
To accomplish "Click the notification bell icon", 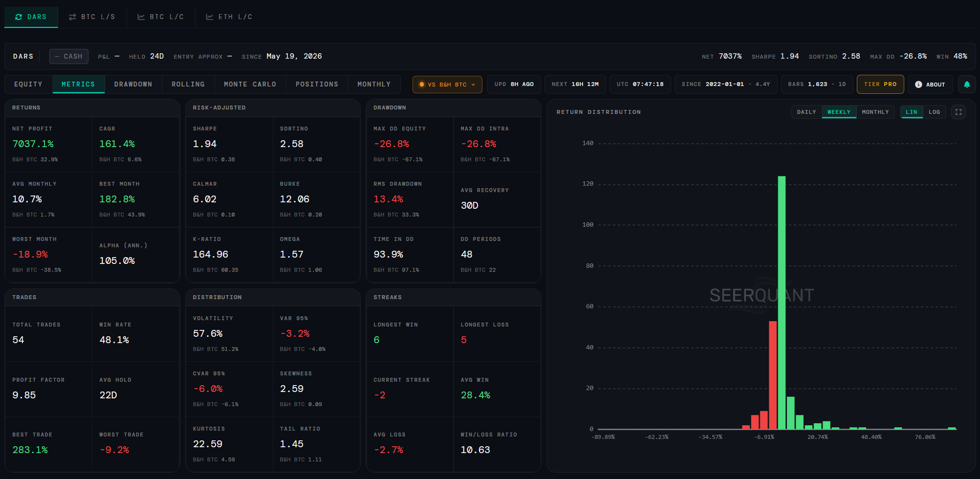I will pyautogui.click(x=967, y=84).
